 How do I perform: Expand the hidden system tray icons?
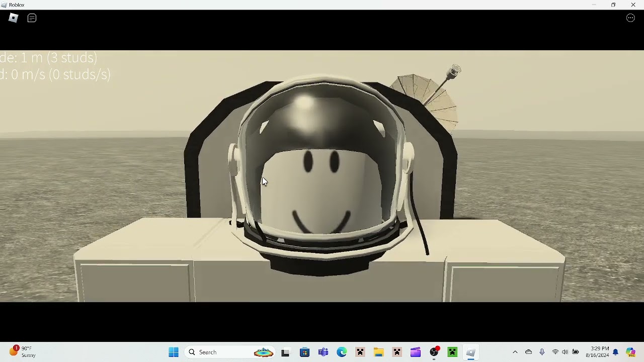click(x=515, y=352)
